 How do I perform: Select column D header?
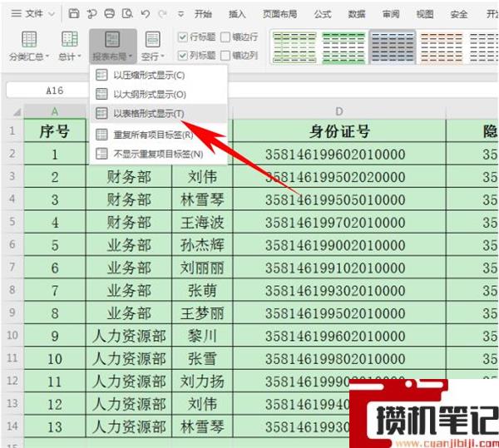[339, 111]
